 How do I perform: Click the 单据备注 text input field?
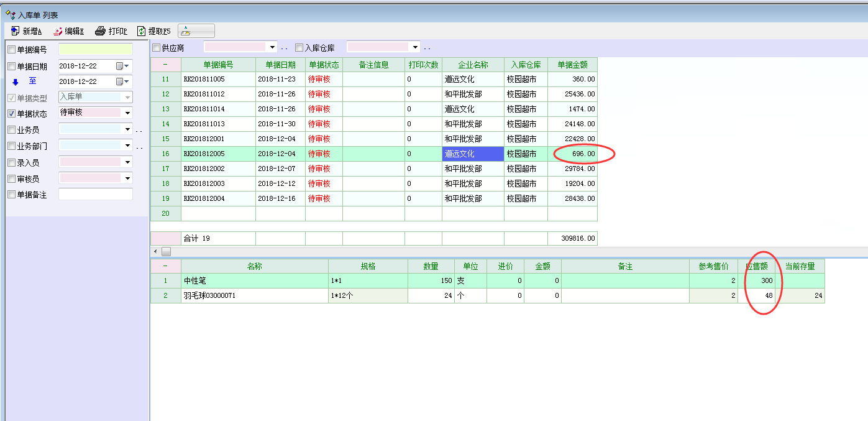coord(95,194)
